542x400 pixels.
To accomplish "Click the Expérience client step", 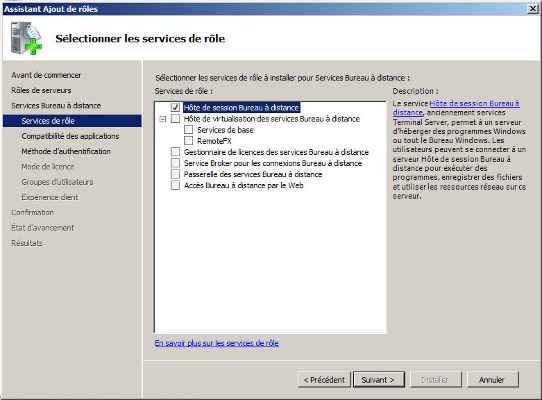I will 50,197.
